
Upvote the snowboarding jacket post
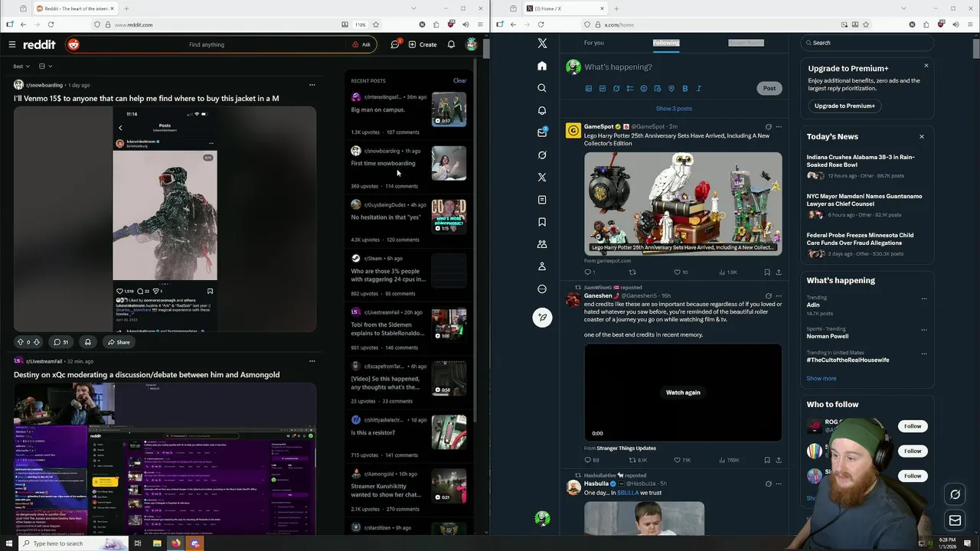pos(20,342)
